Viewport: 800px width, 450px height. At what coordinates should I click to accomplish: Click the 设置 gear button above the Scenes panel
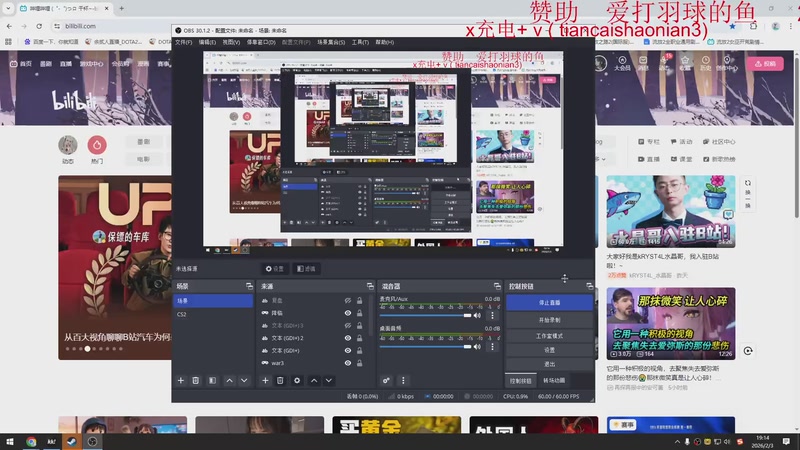(x=274, y=269)
